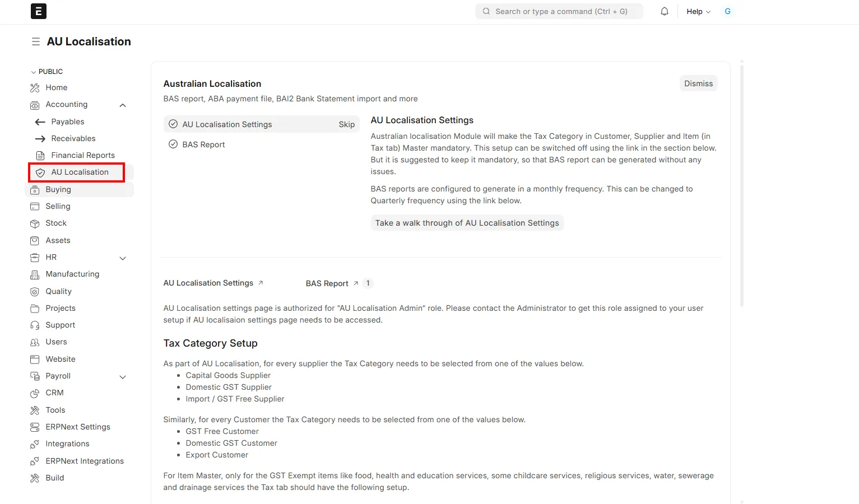Image resolution: width=859 pixels, height=504 pixels.
Task: Click the "Domestic GST Supplier" list item
Action: pos(229,387)
